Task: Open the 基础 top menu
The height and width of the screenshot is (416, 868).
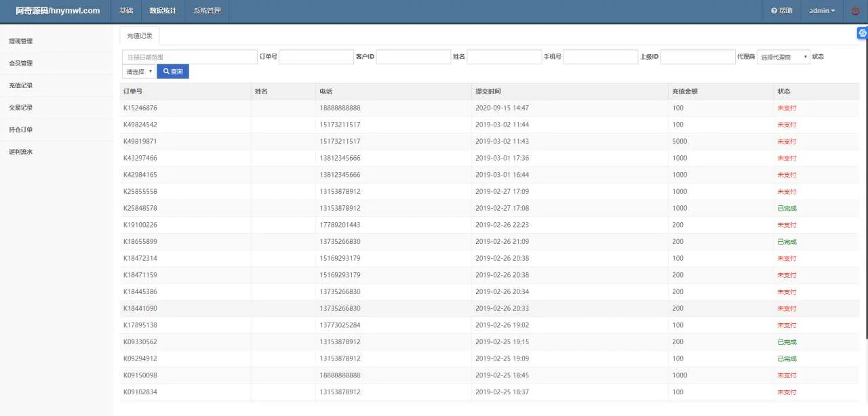Action: tap(126, 11)
